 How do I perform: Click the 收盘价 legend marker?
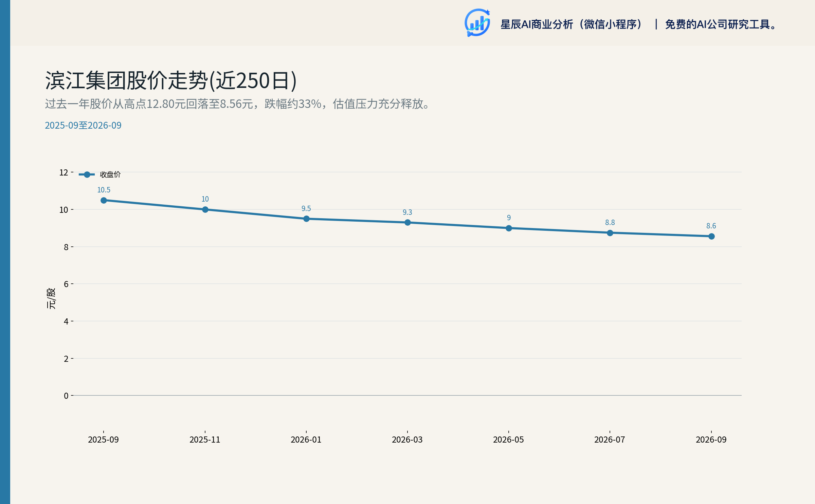tap(87, 174)
